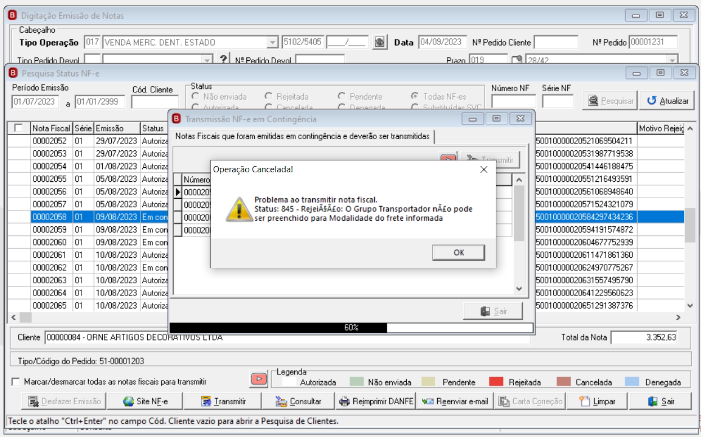Click the Cód. Cliente input field

tap(155, 102)
